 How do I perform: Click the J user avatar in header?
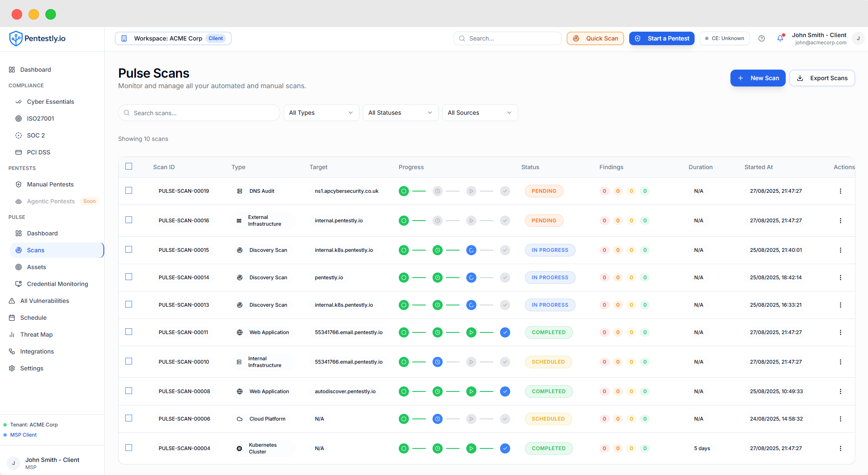pos(858,38)
